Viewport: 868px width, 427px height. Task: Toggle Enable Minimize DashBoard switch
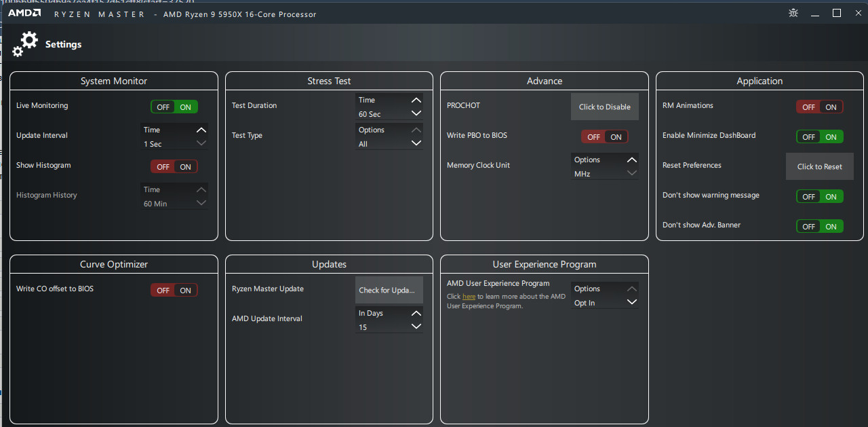pos(820,137)
